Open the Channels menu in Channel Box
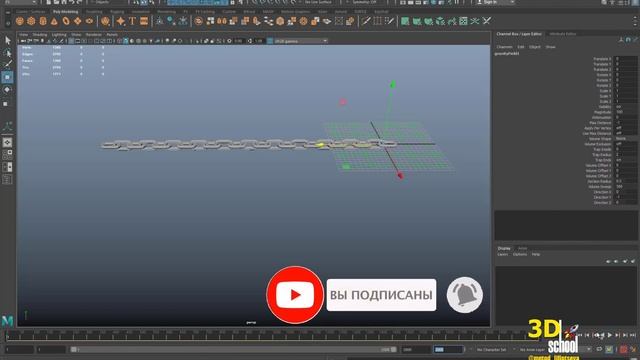The width and height of the screenshot is (640, 360). [x=504, y=47]
